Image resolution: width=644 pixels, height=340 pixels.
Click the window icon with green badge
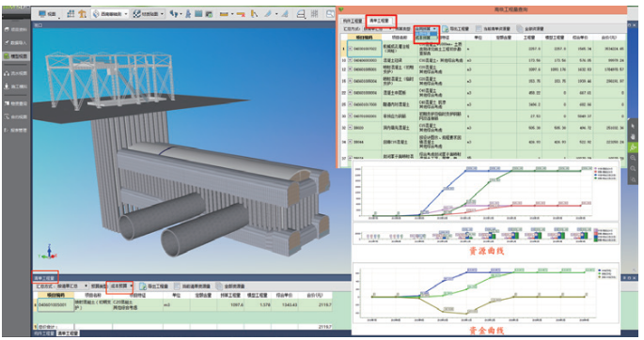pos(209,14)
